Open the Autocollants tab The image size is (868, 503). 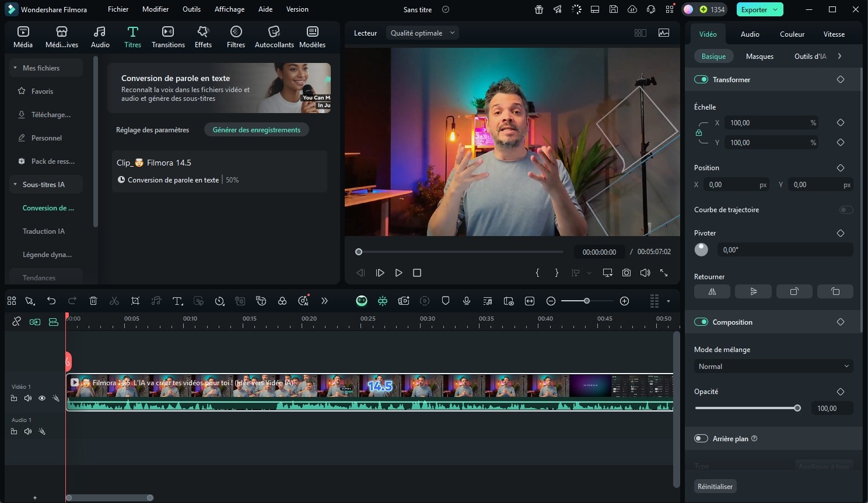pos(274,37)
